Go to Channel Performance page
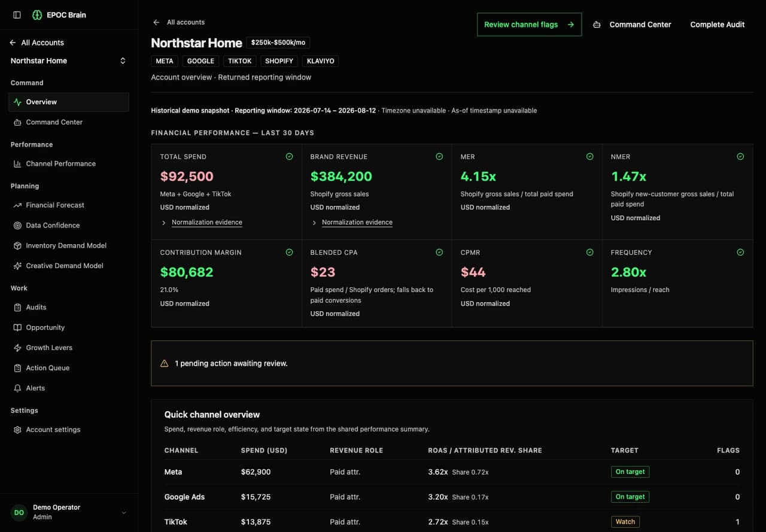The image size is (766, 532). coord(69,163)
